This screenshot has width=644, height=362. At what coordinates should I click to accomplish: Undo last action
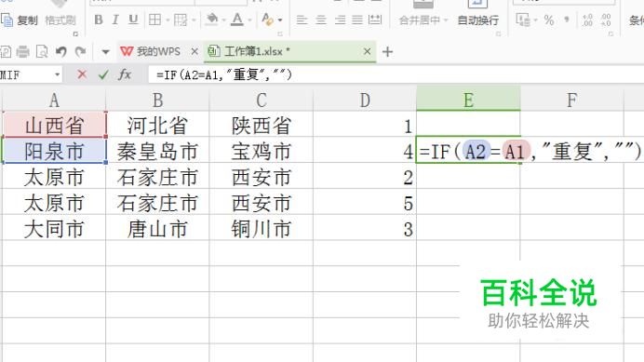pyautogui.click(x=60, y=52)
